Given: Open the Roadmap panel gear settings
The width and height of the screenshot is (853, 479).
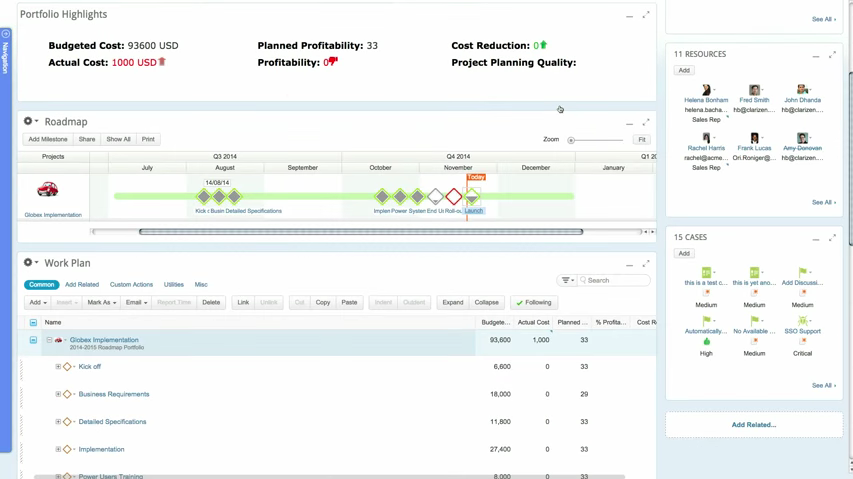Looking at the screenshot, I should click(29, 122).
